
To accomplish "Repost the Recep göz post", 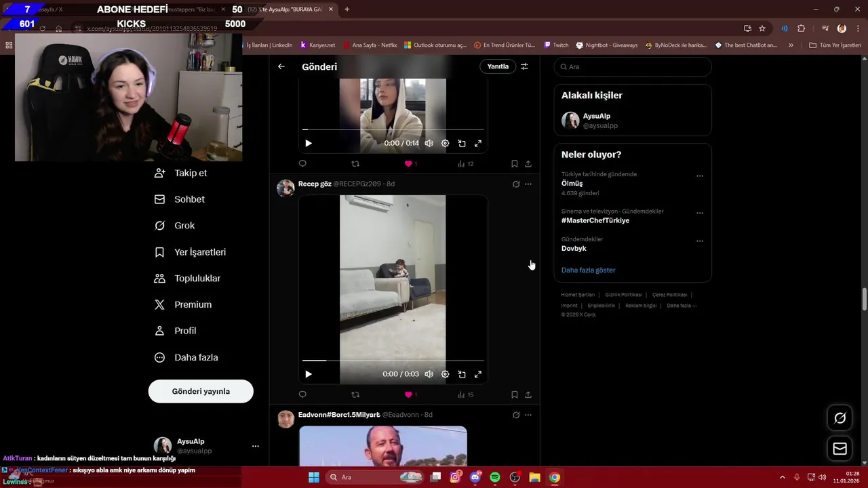I will point(355,394).
